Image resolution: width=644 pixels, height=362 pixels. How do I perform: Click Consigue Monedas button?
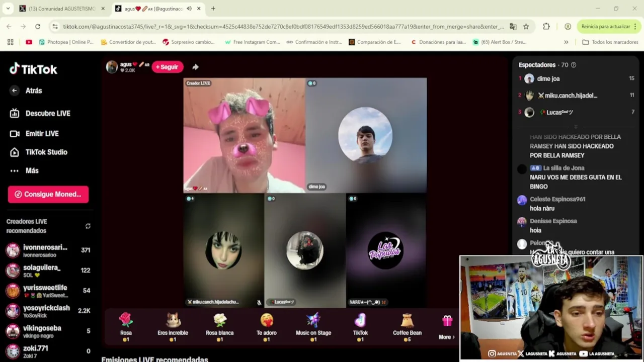tap(48, 194)
